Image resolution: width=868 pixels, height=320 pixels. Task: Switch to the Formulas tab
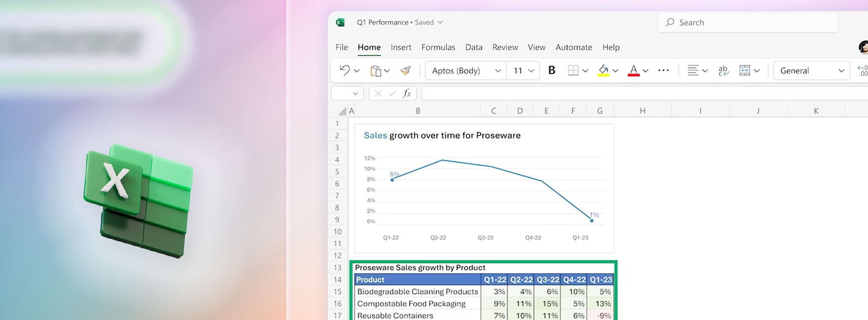click(438, 47)
